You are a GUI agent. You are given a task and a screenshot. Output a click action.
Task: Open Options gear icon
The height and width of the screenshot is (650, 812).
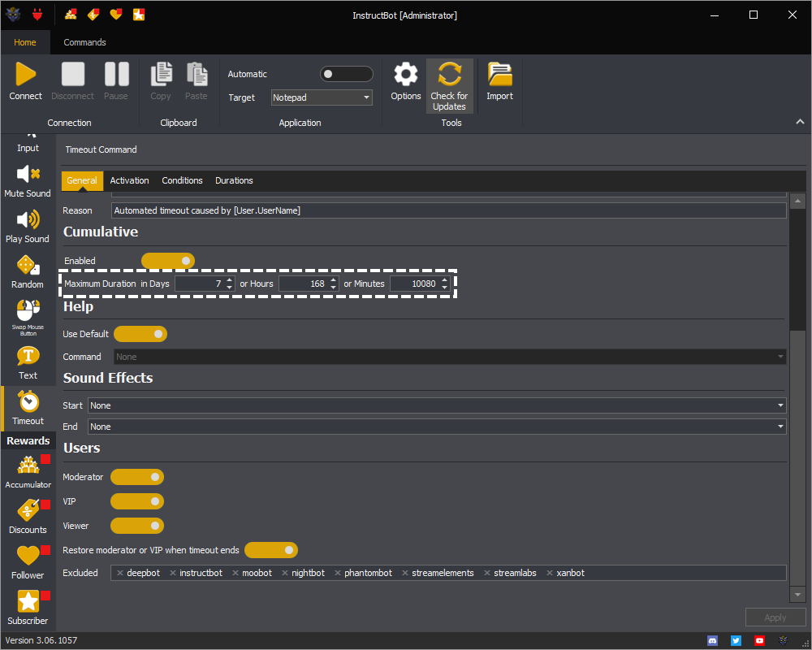(x=405, y=74)
